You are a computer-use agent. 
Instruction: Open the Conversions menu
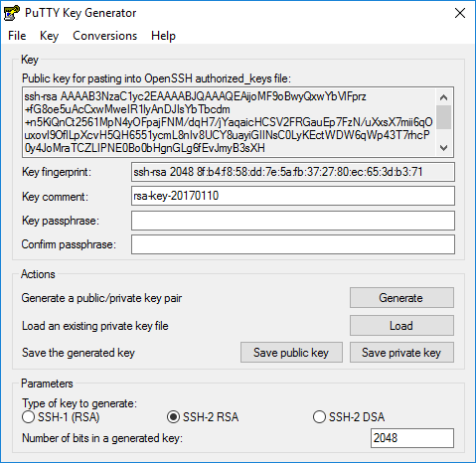[104, 36]
